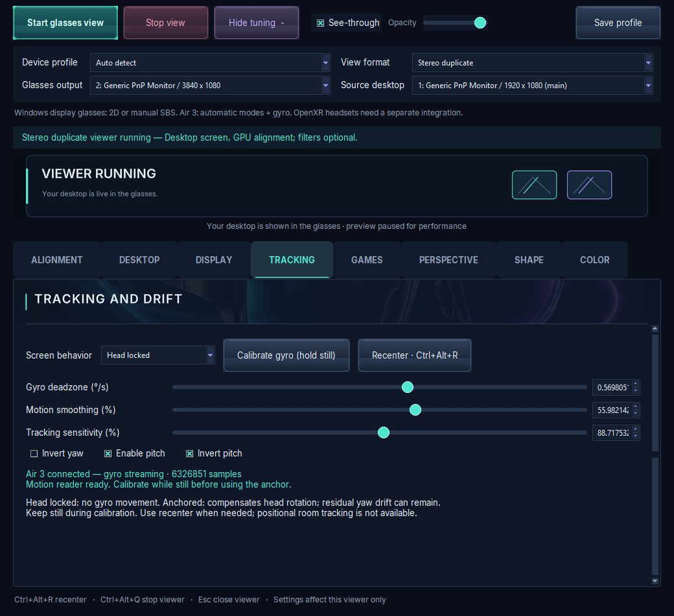Switch to the Alignment tab
Screen dimensions: 674x616
(x=57, y=260)
